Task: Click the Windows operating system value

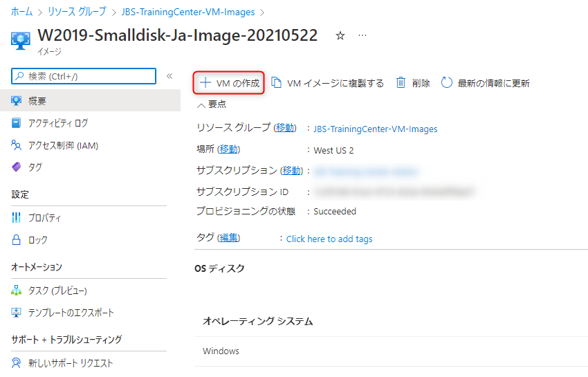Action: [x=221, y=351]
